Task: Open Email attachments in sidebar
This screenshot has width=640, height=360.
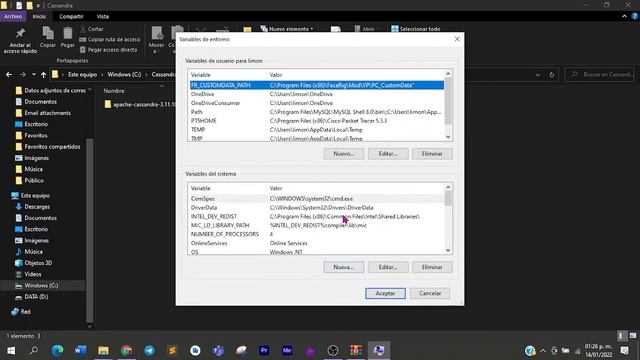Action: pos(47,113)
